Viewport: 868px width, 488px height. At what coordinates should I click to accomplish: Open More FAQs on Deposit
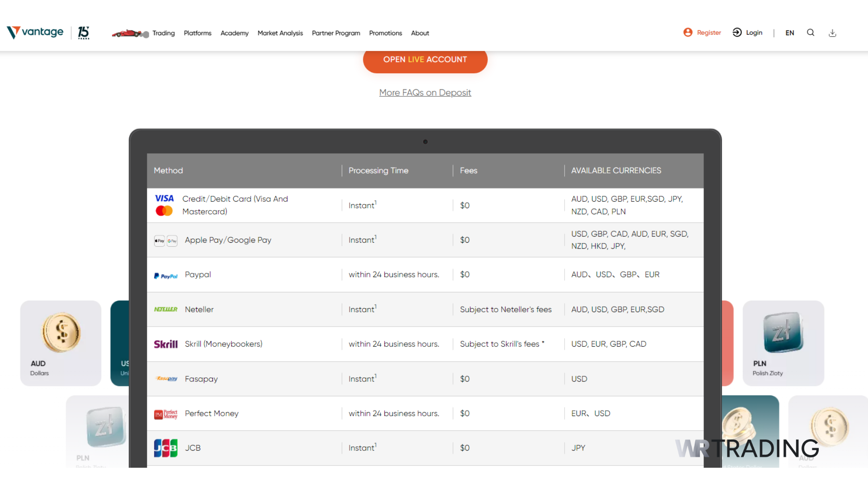click(425, 93)
